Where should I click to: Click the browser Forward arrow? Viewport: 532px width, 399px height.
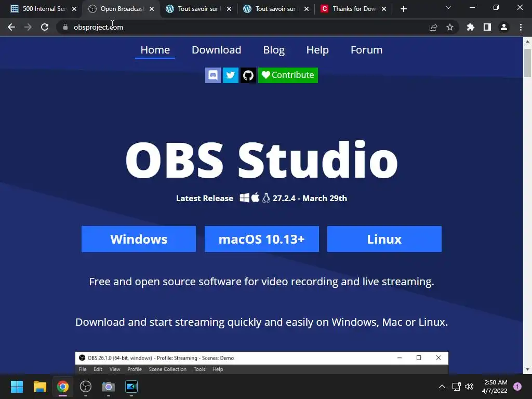tap(28, 27)
